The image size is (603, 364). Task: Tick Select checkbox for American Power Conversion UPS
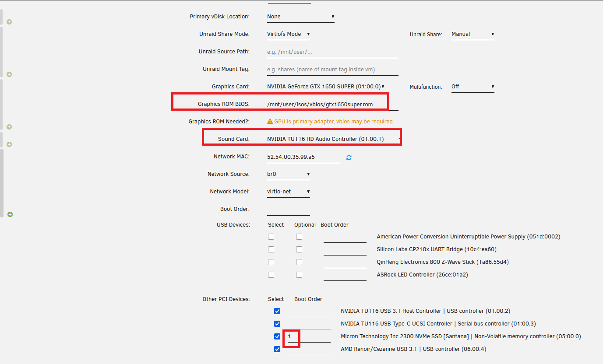click(x=271, y=237)
